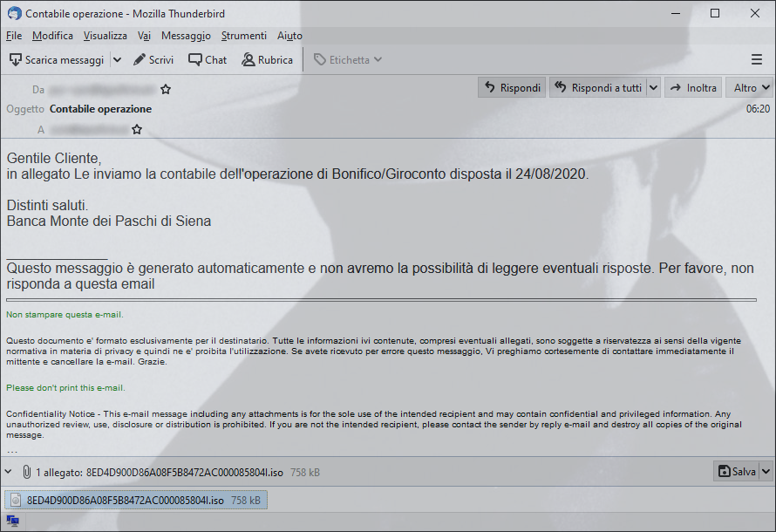Click the signature 'Banca Monte dei Paschi di Siena'
Viewport: 776px width, 532px height.
(109, 221)
